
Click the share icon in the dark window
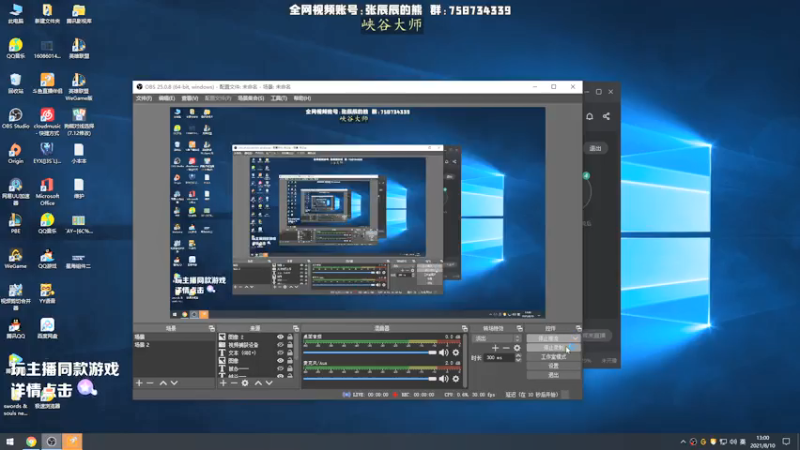click(606, 116)
